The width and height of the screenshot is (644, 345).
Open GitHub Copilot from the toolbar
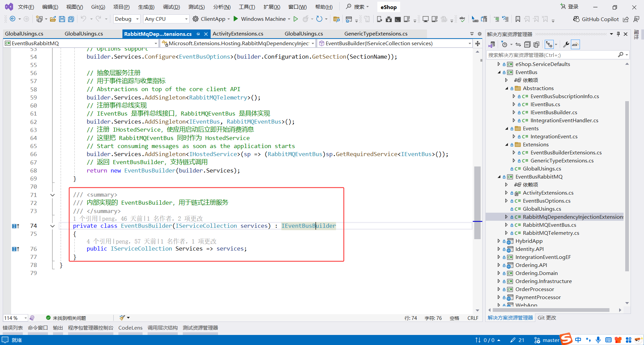pyautogui.click(x=596, y=19)
